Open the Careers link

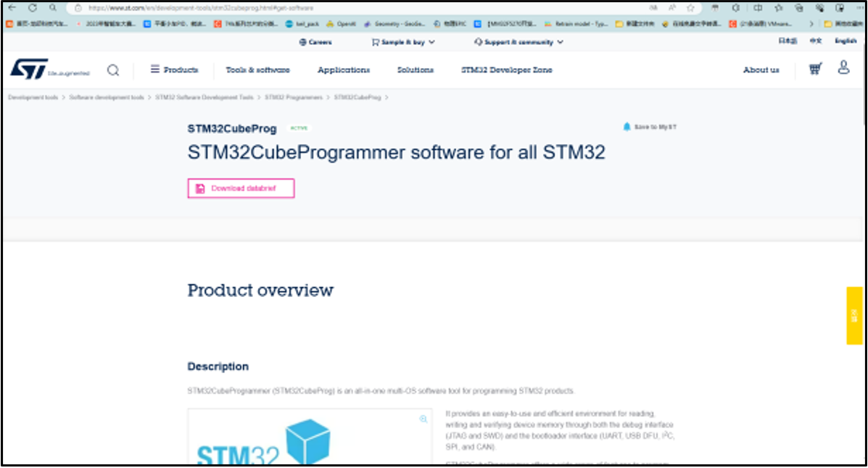(x=321, y=42)
